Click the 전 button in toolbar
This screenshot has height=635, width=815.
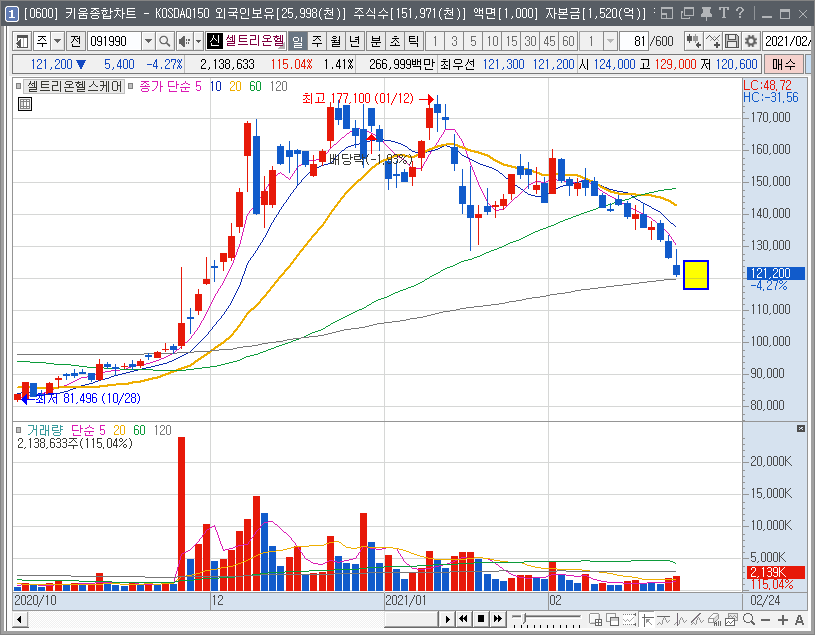click(x=75, y=41)
